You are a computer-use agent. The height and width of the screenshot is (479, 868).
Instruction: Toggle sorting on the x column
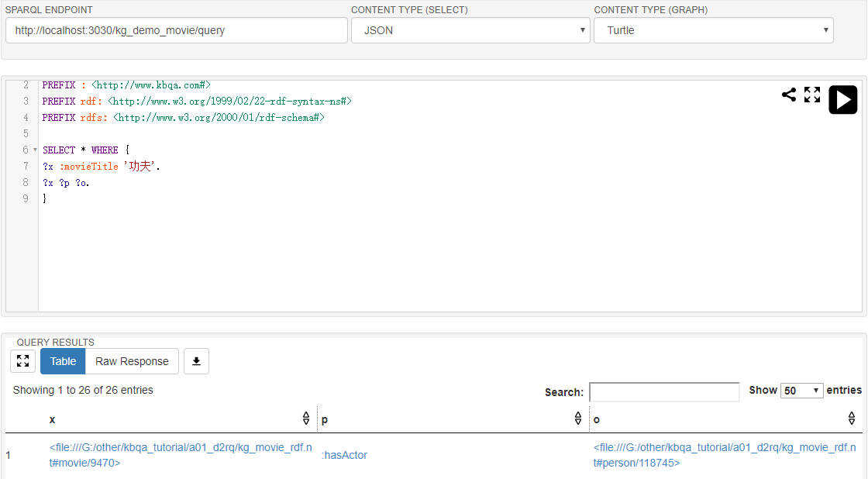(x=306, y=418)
